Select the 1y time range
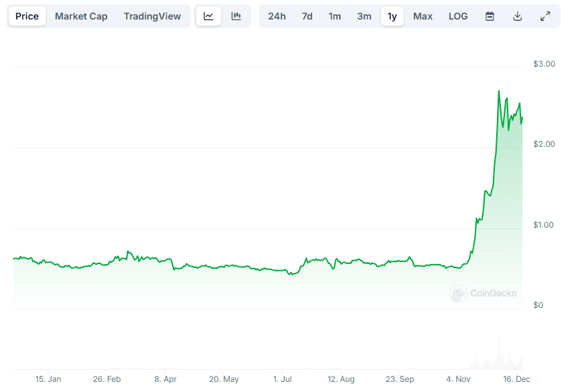Screen dimensions: 565x392 (x=392, y=16)
